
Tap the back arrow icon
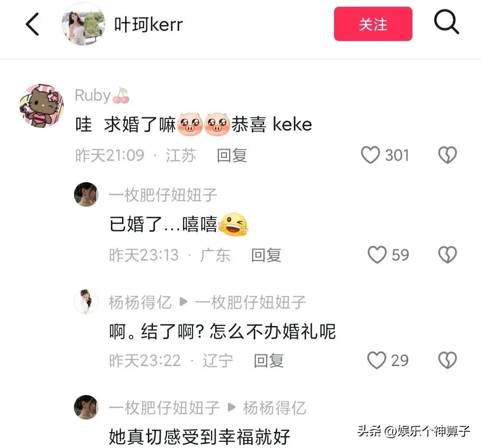click(x=32, y=24)
